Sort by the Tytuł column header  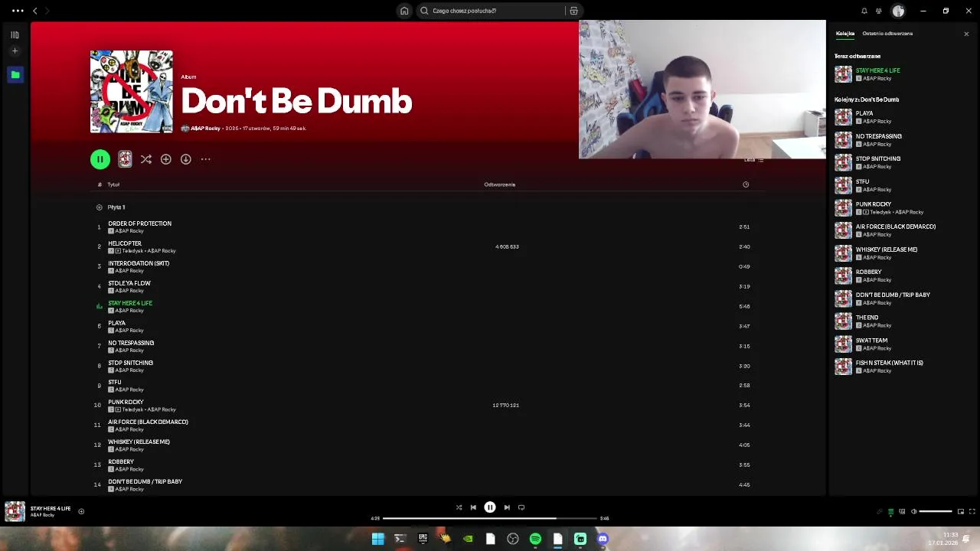click(x=113, y=184)
